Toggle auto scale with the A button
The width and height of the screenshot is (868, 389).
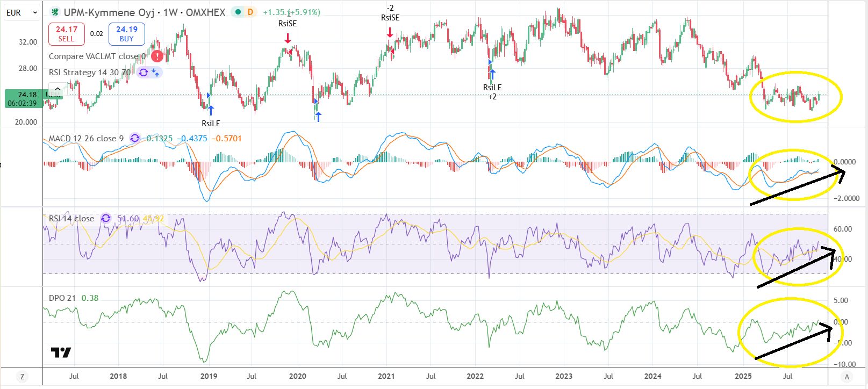[847, 377]
